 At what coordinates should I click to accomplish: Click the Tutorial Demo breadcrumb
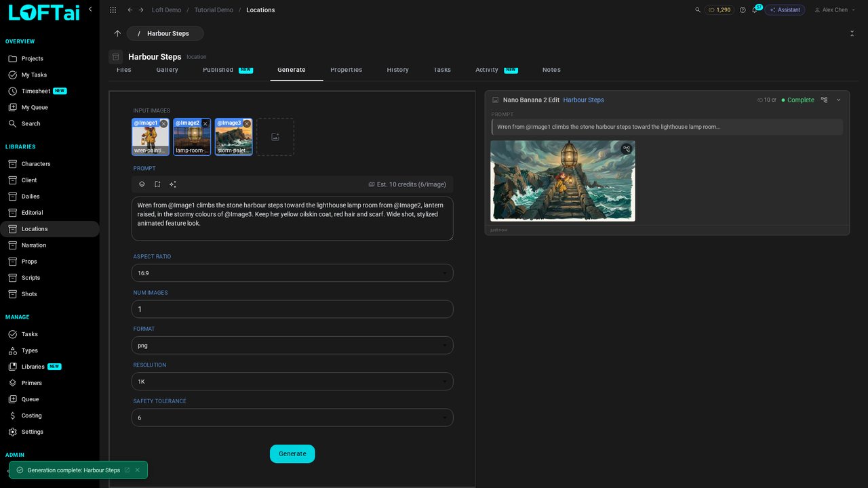point(214,10)
